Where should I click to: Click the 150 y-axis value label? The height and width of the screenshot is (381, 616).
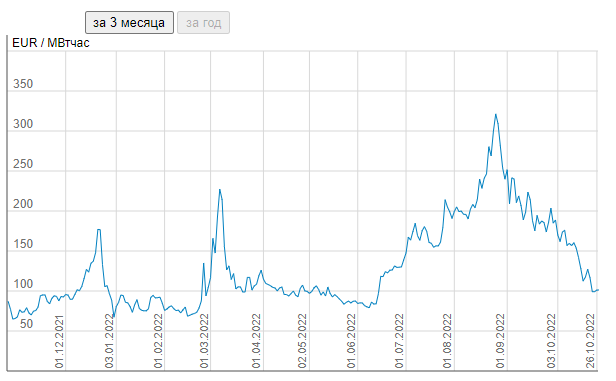[x=23, y=244]
